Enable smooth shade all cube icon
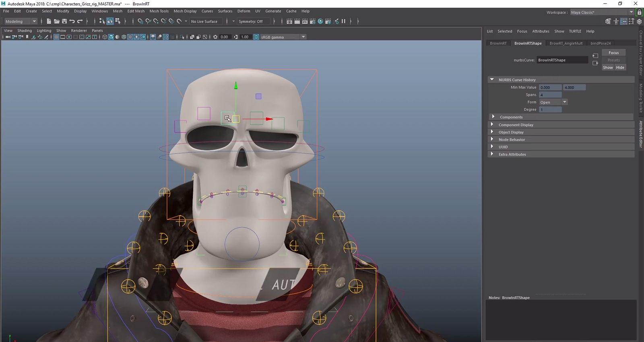The width and height of the screenshot is (644, 342). click(x=111, y=37)
